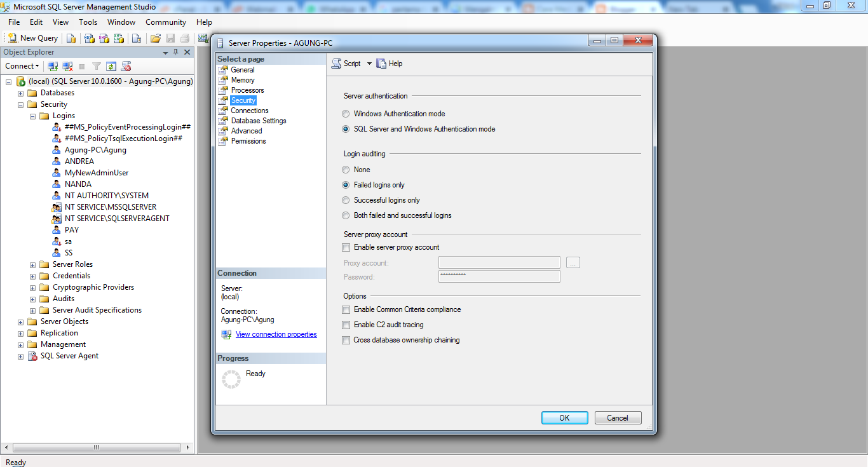This screenshot has width=868, height=467.
Task: Click the Proxy account input field
Action: [499, 262]
